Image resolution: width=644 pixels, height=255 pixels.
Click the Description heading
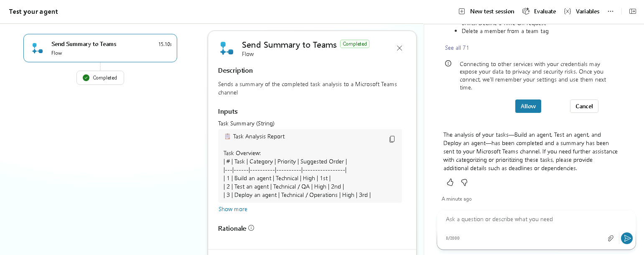pyautogui.click(x=235, y=70)
